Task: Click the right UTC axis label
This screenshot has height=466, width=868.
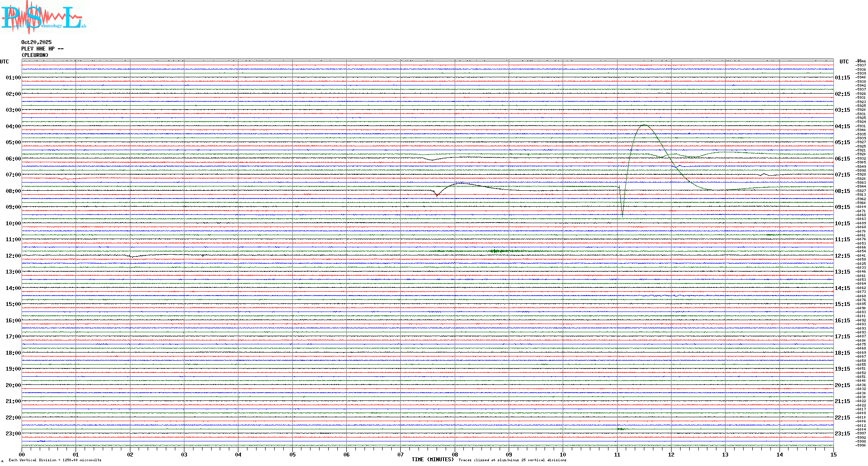Action: click(x=844, y=62)
